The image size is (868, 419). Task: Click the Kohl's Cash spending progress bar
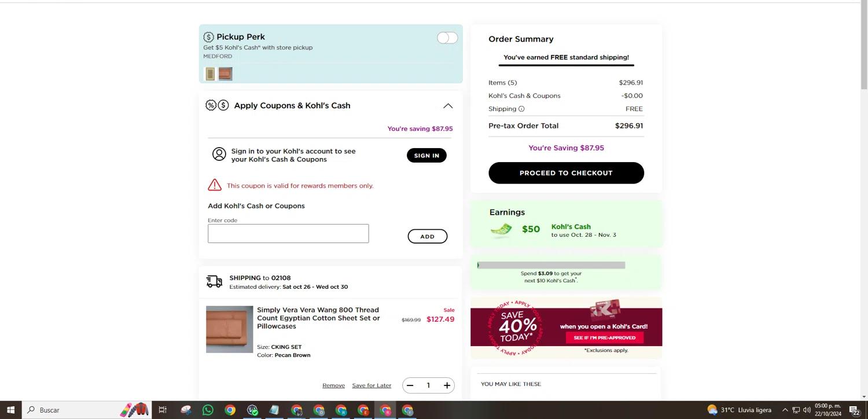[551, 265]
